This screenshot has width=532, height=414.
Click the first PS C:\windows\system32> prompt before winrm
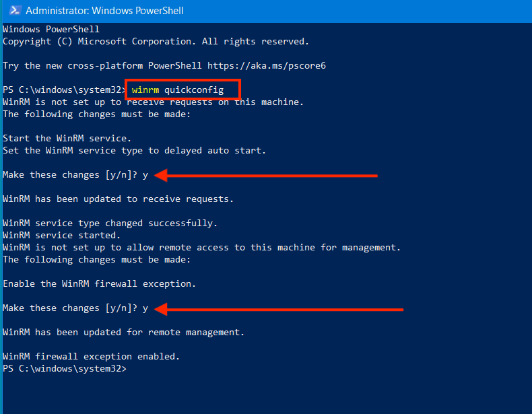point(64,90)
